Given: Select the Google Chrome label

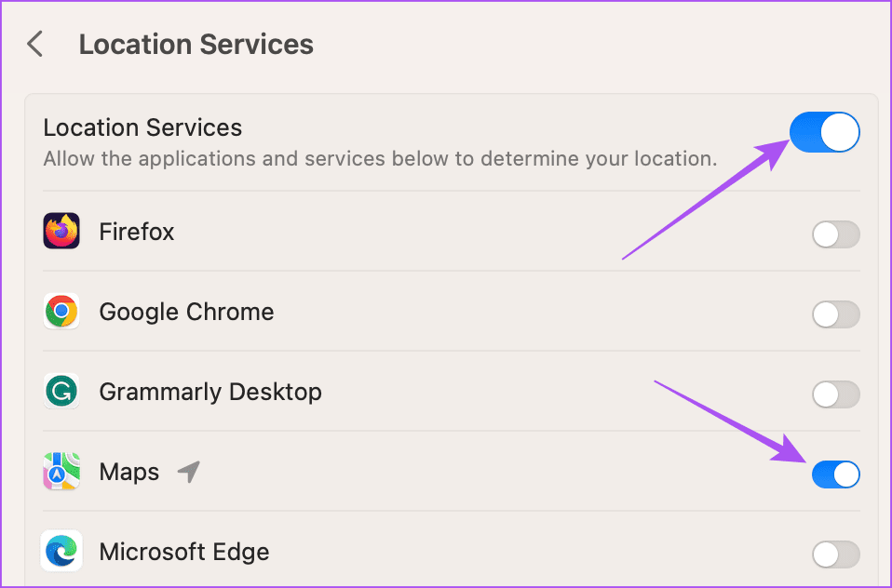Looking at the screenshot, I should click(x=186, y=313).
